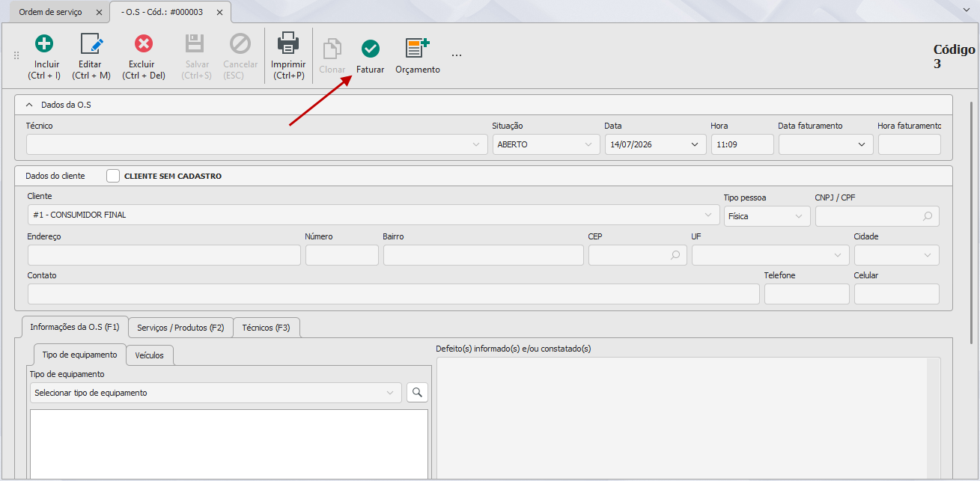
Task: Open the toolbar overflow ellipsis
Action: (457, 55)
